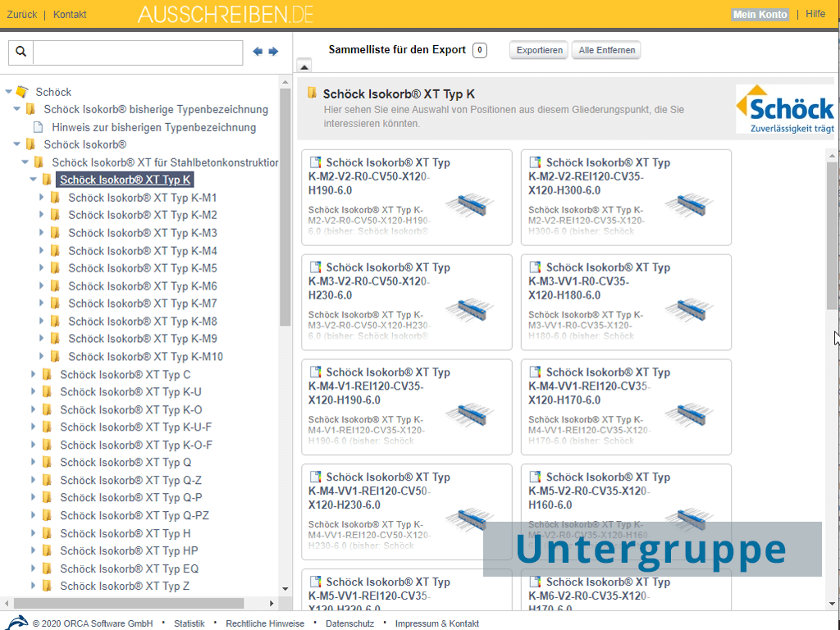Click the search magnifier icon
Viewport: 840px width, 630px height.
(x=21, y=52)
